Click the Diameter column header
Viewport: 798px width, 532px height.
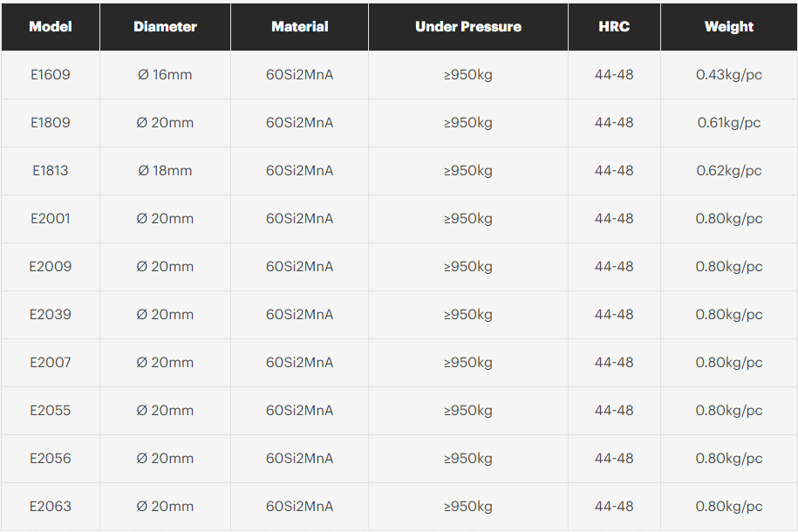tap(165, 26)
